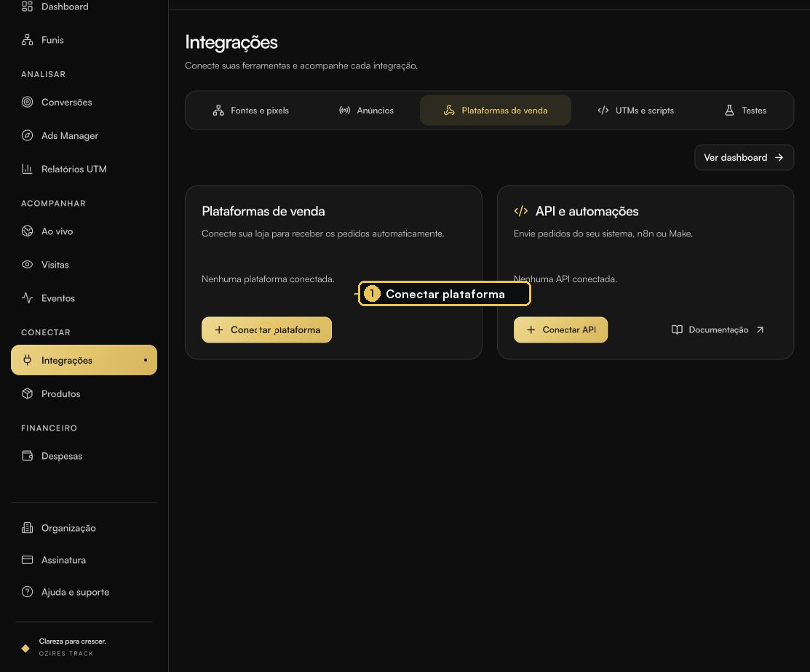Click 'Plataformas de venda' card heading

tap(263, 211)
